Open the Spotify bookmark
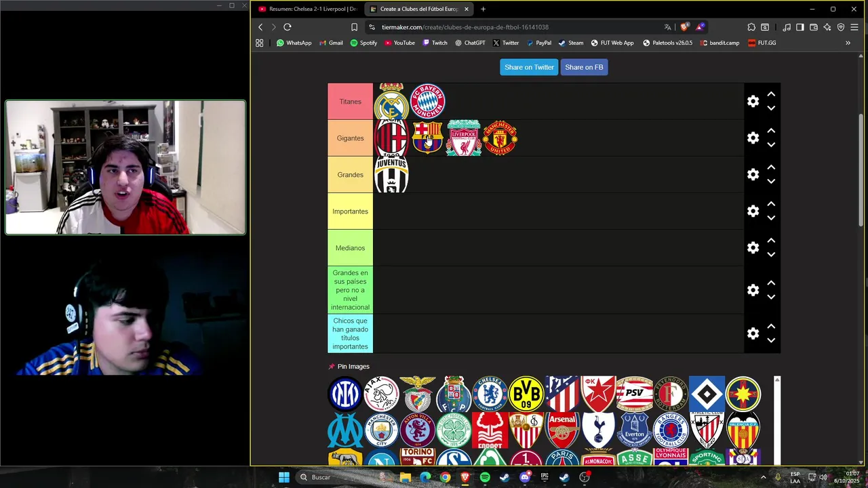868x488 pixels. [363, 43]
